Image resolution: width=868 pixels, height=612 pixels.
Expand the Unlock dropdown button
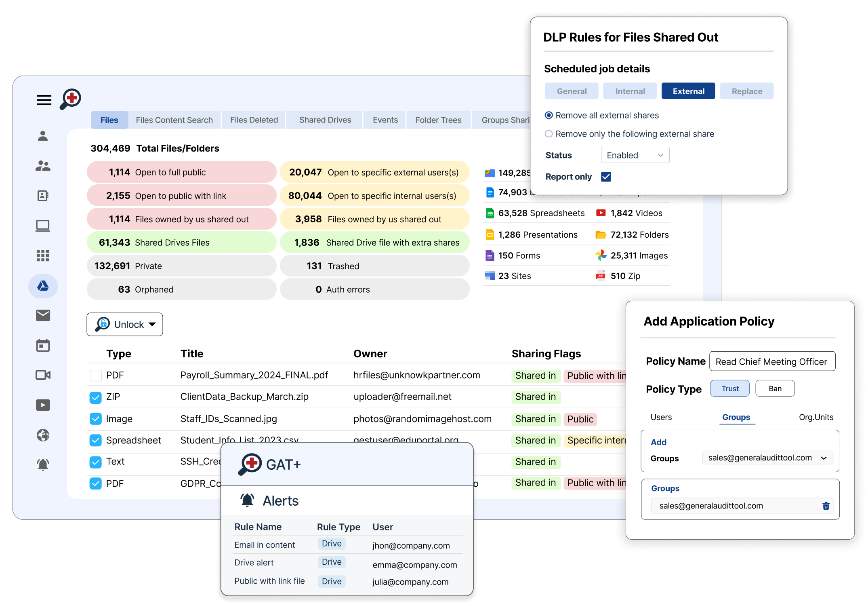125,325
